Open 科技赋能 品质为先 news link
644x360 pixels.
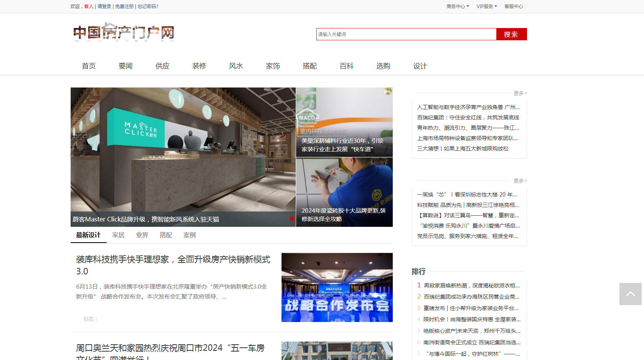click(468, 205)
